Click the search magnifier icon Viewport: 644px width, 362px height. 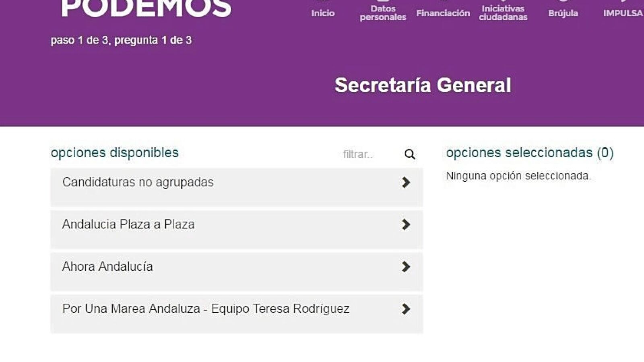(x=410, y=154)
